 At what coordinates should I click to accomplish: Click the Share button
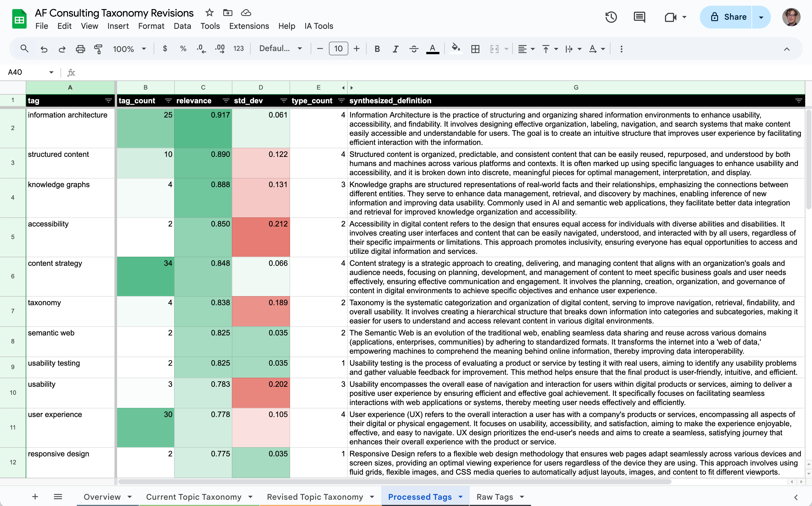[x=727, y=17]
